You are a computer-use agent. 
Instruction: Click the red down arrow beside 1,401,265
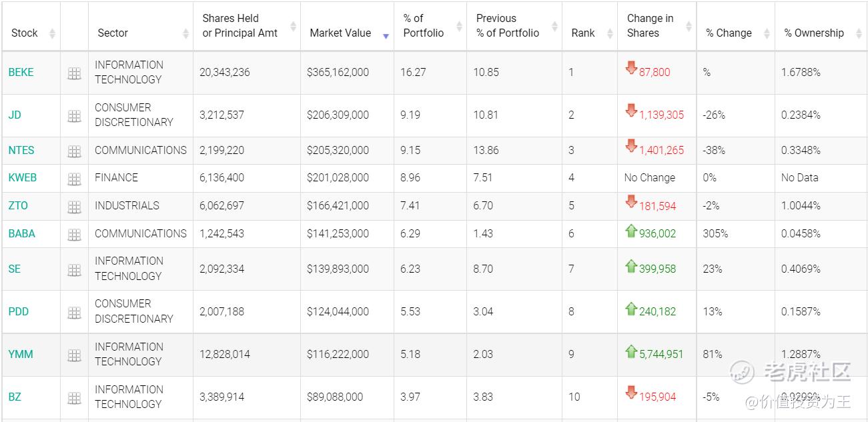[x=631, y=145]
